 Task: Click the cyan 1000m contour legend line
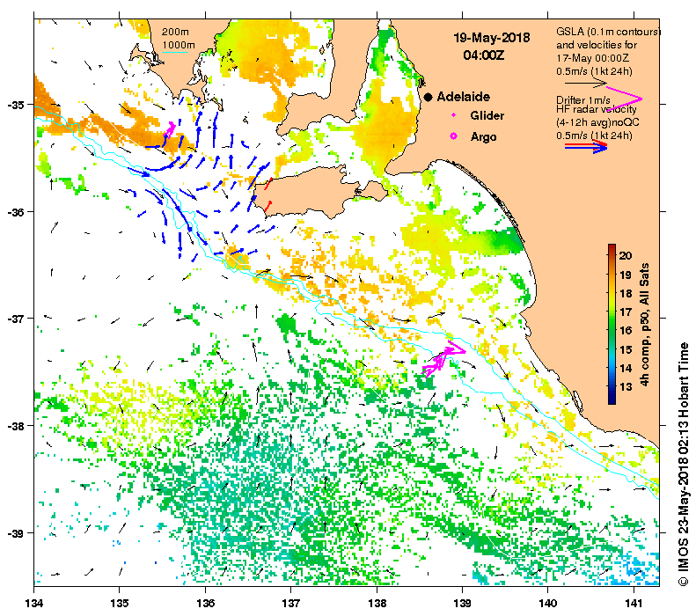(x=175, y=53)
